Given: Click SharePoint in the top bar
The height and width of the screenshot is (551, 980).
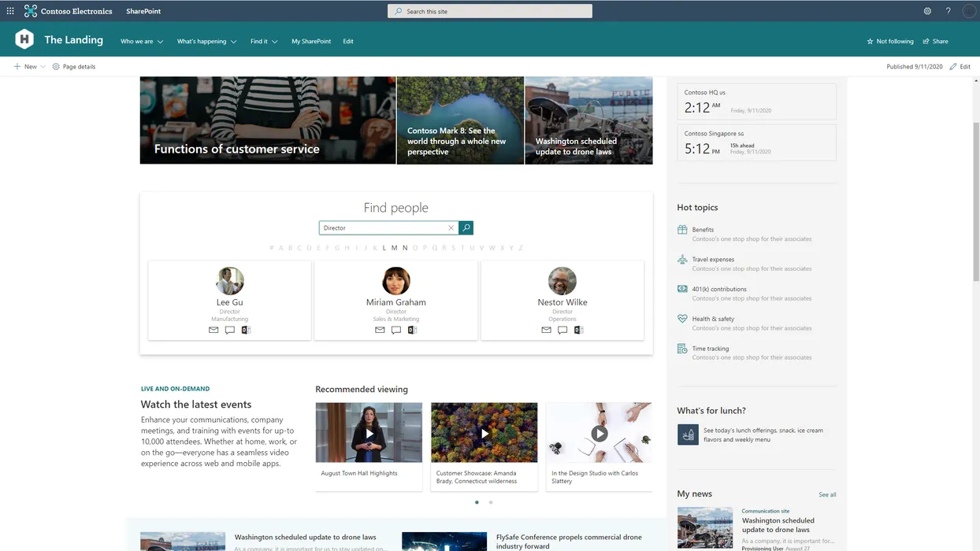Looking at the screenshot, I should click(143, 11).
